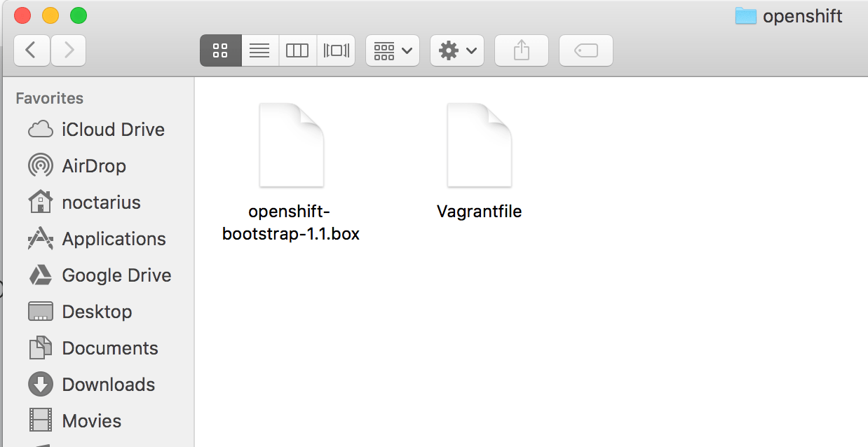Switch to list view
The image size is (868, 447).
[x=259, y=50]
